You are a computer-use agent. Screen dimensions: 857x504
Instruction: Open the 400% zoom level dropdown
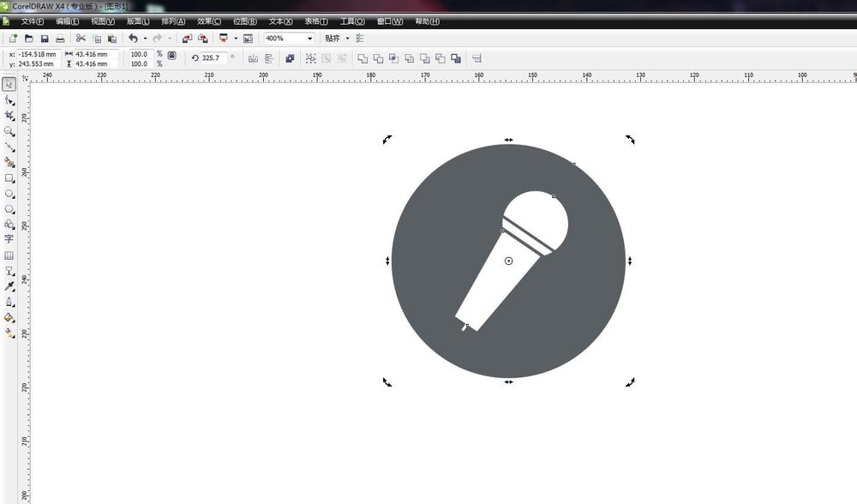click(x=309, y=39)
